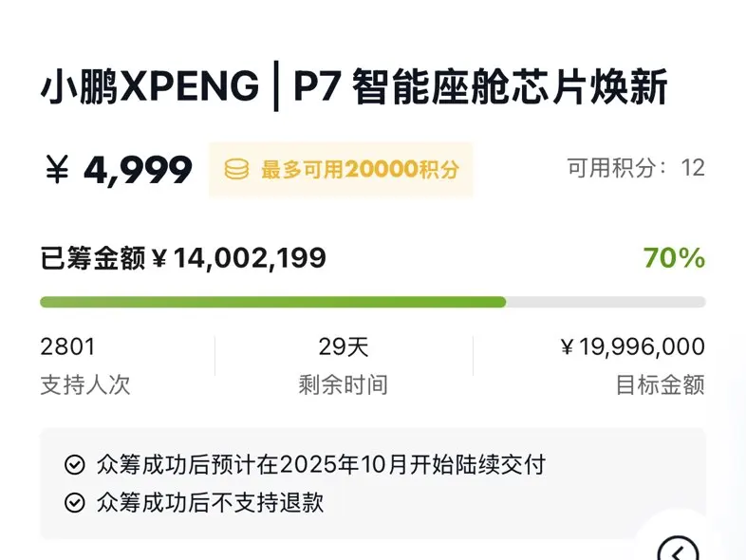The width and height of the screenshot is (746, 560).
Task: Click the ¥ 4,999 price
Action: [119, 169]
